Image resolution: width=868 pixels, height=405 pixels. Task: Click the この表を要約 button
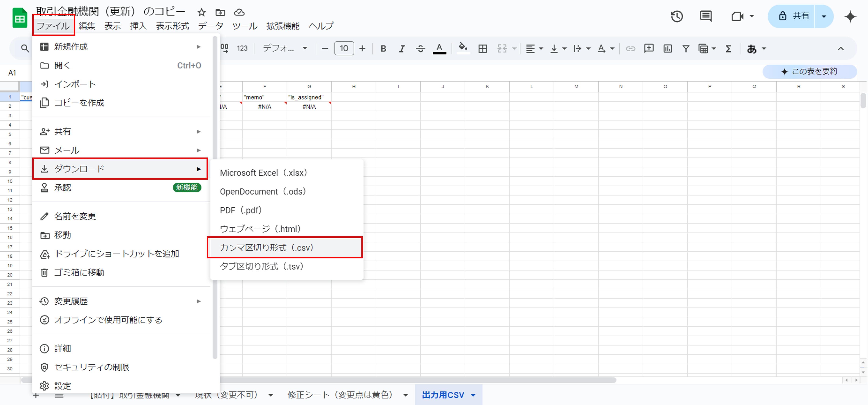[810, 71]
